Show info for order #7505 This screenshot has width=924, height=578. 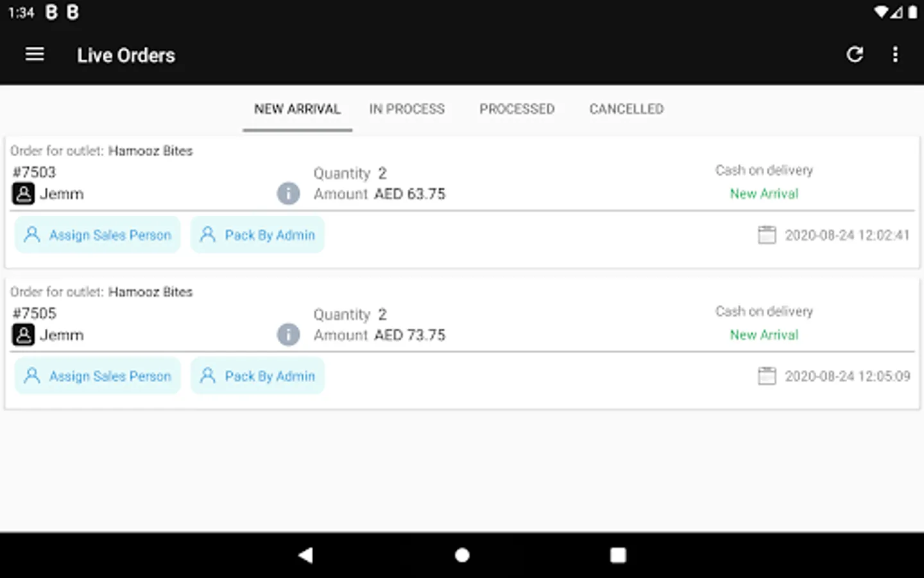pyautogui.click(x=288, y=335)
